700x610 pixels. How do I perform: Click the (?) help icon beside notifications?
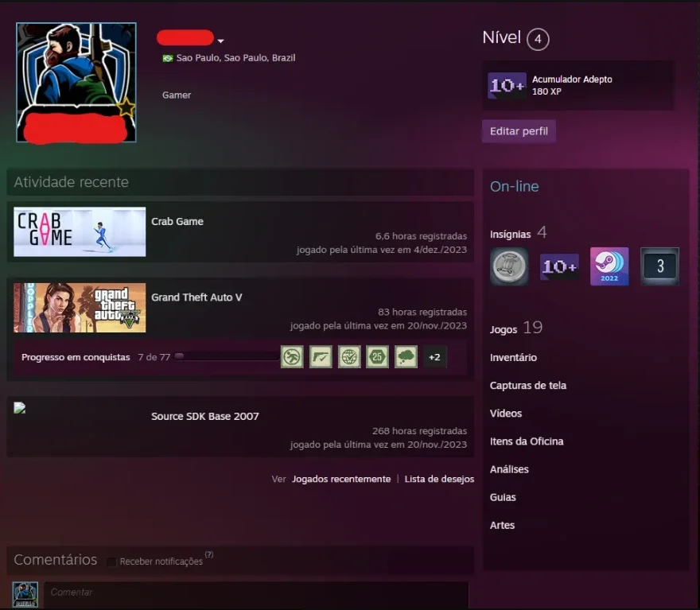click(x=209, y=554)
